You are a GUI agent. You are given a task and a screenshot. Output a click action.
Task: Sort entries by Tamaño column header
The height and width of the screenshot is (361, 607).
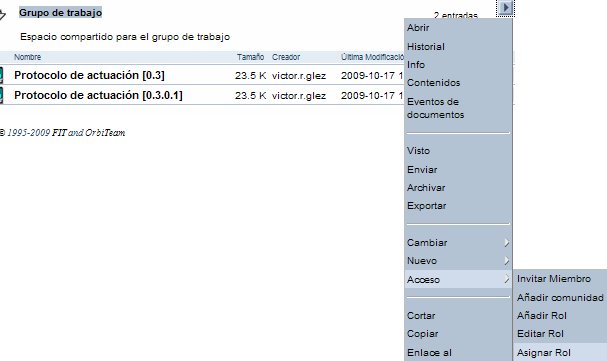250,57
